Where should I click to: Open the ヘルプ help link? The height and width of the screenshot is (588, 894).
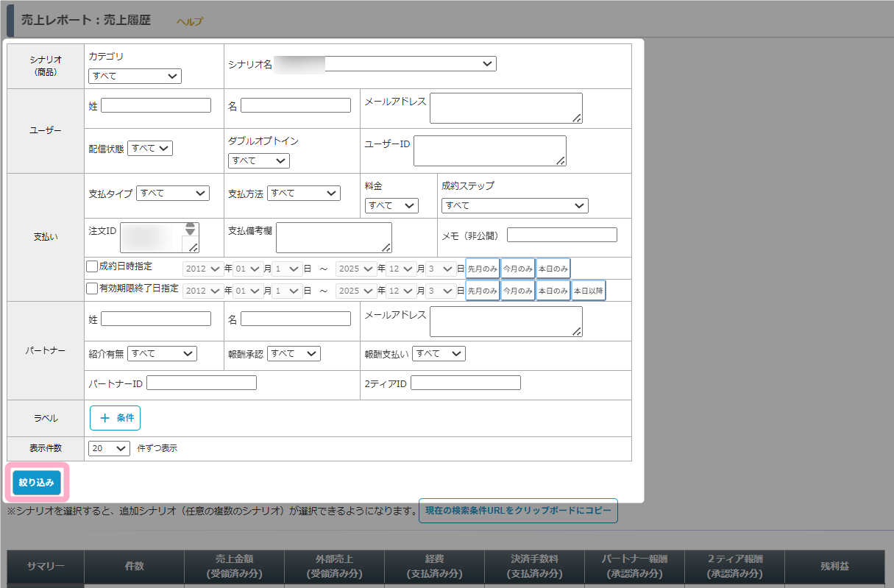pyautogui.click(x=189, y=22)
